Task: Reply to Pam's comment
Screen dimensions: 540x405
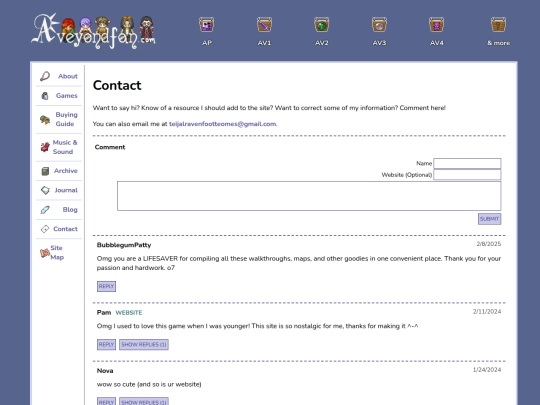Action: point(106,345)
